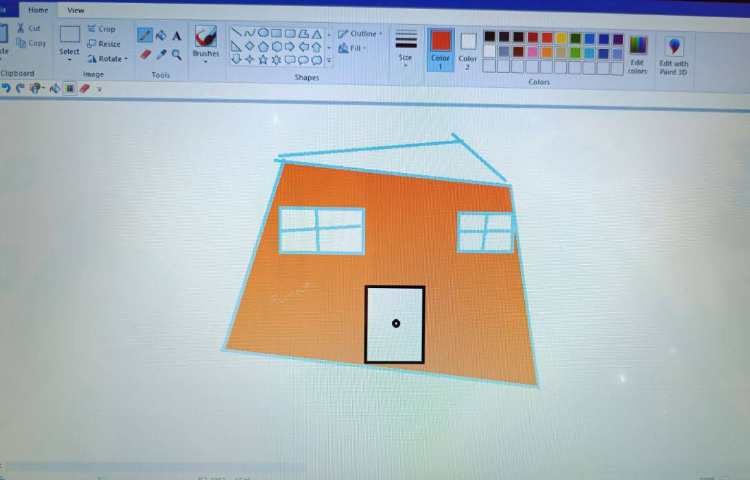
Task: Open the Home ribbon tab
Action: pos(38,10)
